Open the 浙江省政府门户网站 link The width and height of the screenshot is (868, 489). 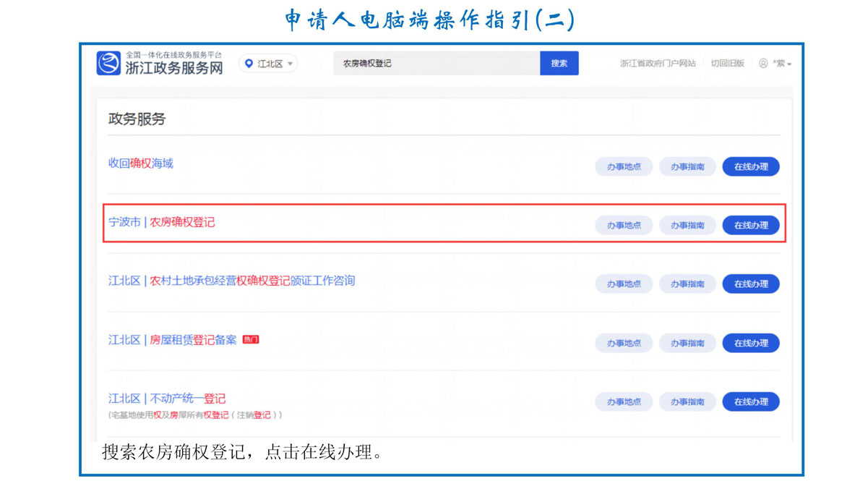coord(658,64)
